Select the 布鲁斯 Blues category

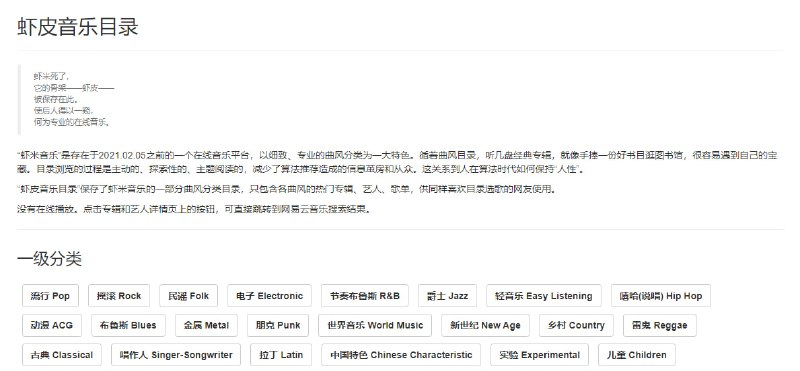click(x=129, y=325)
